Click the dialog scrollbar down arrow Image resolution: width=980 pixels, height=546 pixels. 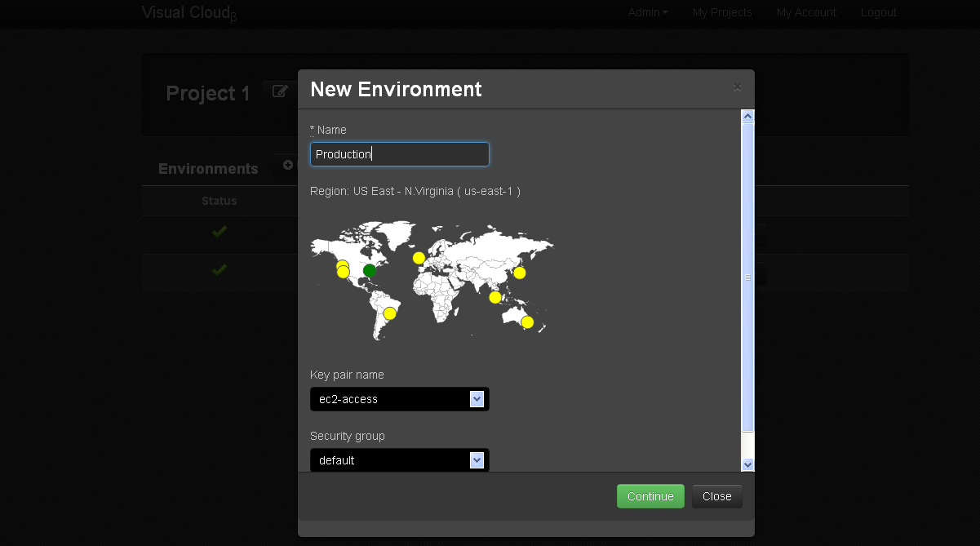click(747, 464)
